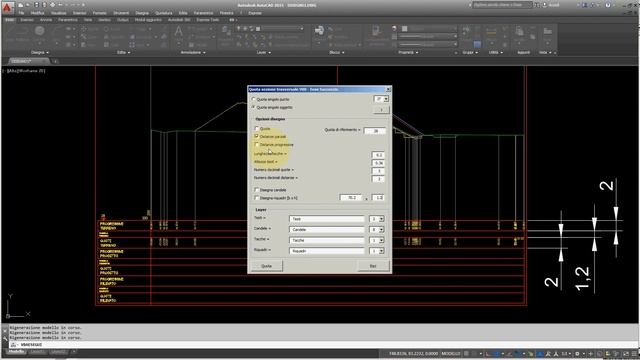This screenshot has height=360, width=640.
Task: Open the Quotatura menu
Action: point(164,13)
